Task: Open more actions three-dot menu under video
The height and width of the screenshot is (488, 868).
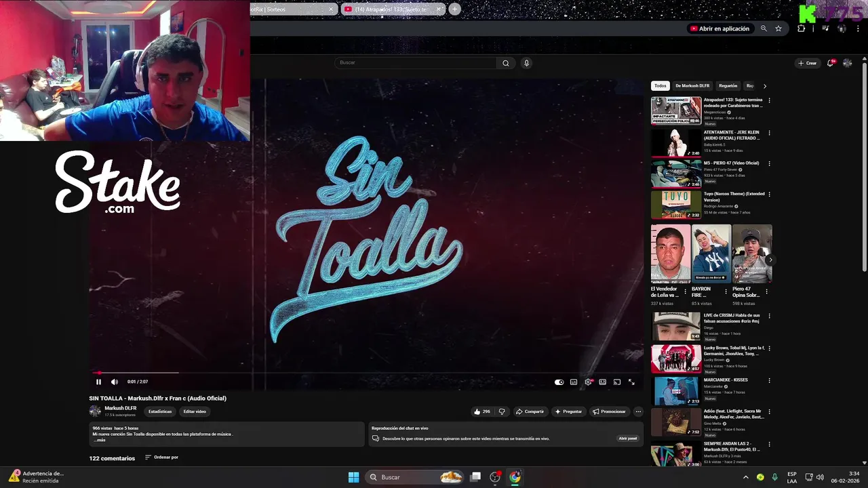Action: 638,411
